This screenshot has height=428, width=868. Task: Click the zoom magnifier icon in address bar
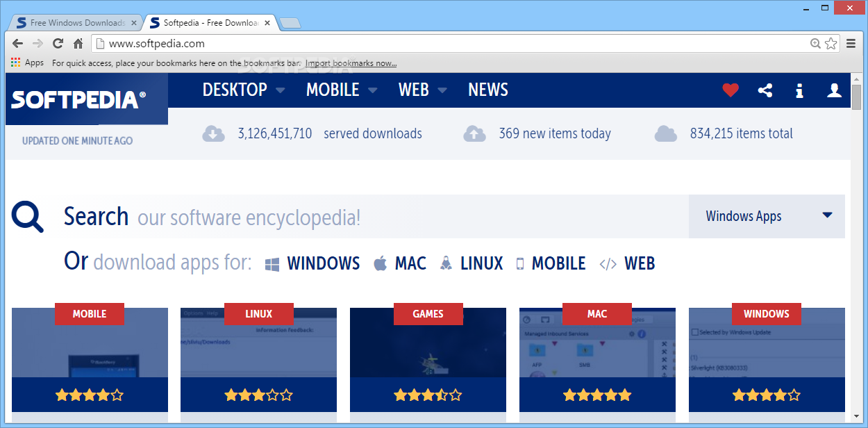[816, 44]
